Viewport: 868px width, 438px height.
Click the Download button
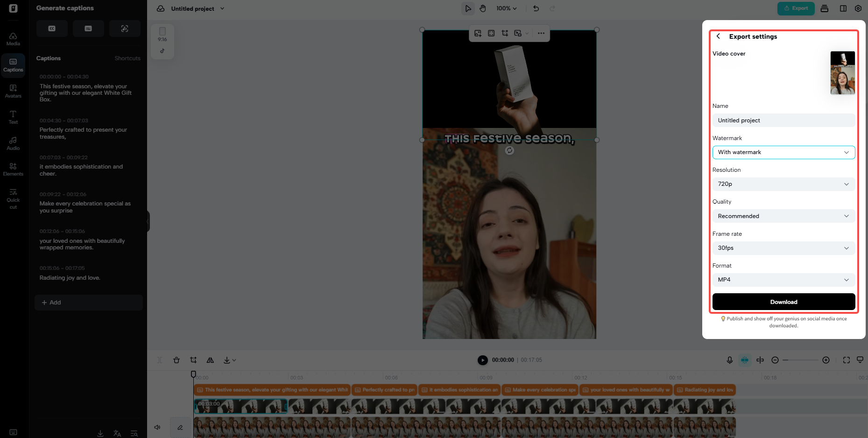[783, 302]
